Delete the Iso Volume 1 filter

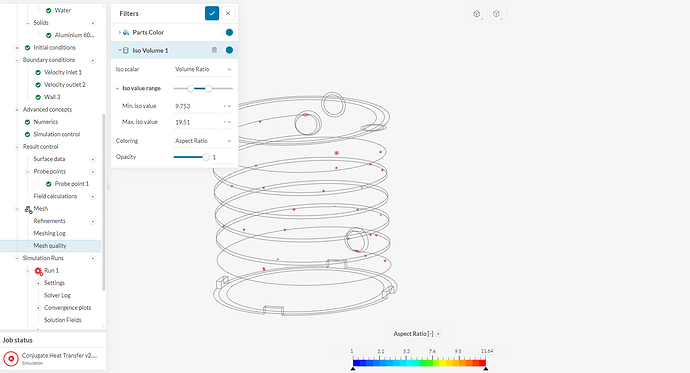pos(214,50)
